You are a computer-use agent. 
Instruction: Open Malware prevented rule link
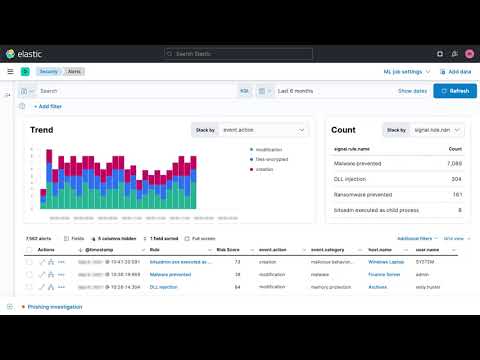pyautogui.click(x=170, y=275)
